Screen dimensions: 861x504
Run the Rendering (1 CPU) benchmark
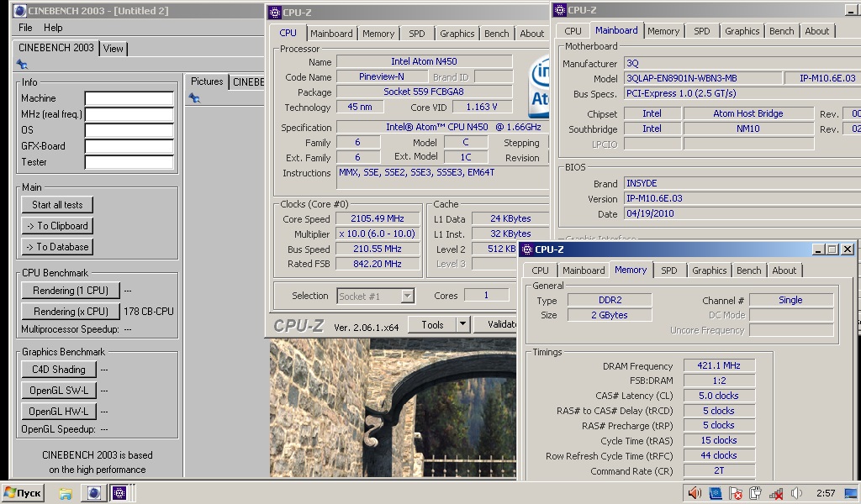71,291
